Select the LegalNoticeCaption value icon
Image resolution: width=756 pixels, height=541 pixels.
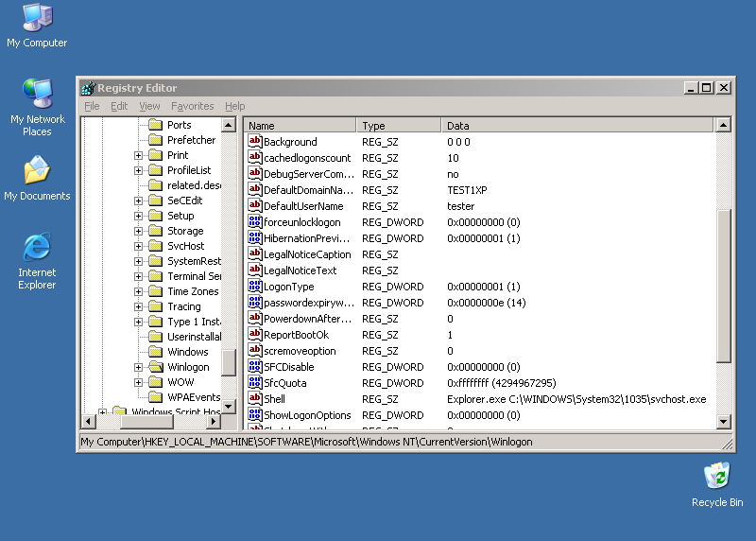pyautogui.click(x=254, y=253)
